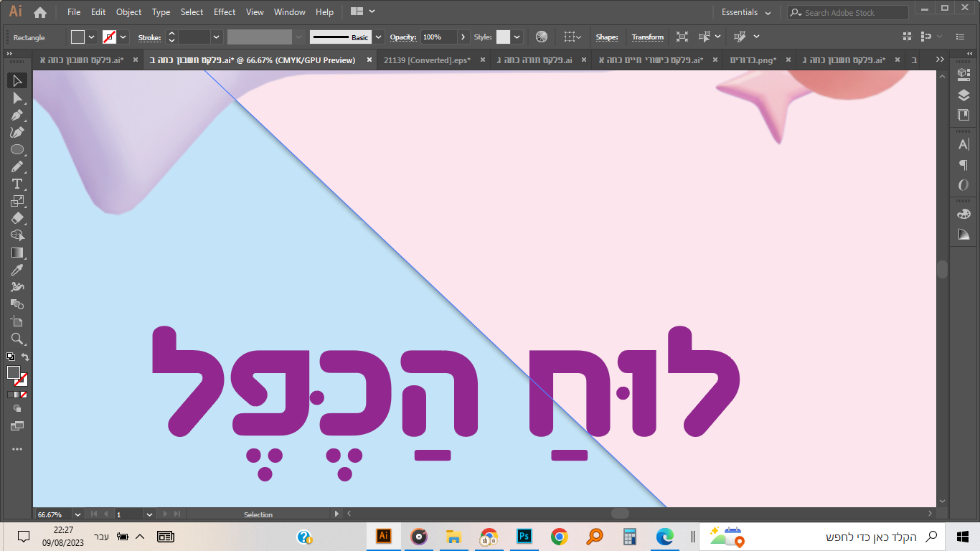Open the Transform panel link
This screenshot has width=980, height=551.
647,37
